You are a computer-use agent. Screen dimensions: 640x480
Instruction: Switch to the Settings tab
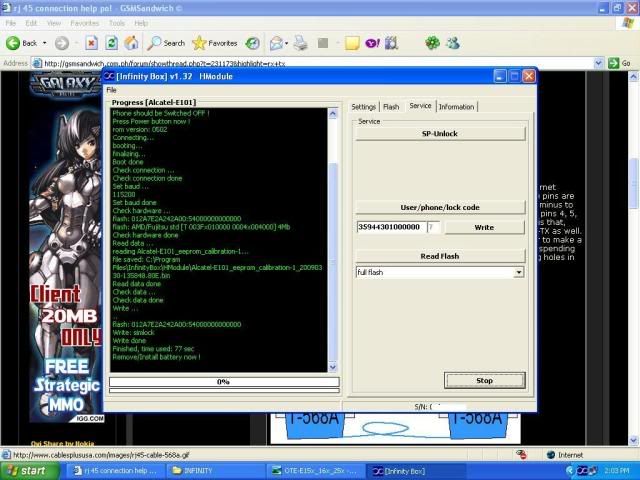coord(363,106)
